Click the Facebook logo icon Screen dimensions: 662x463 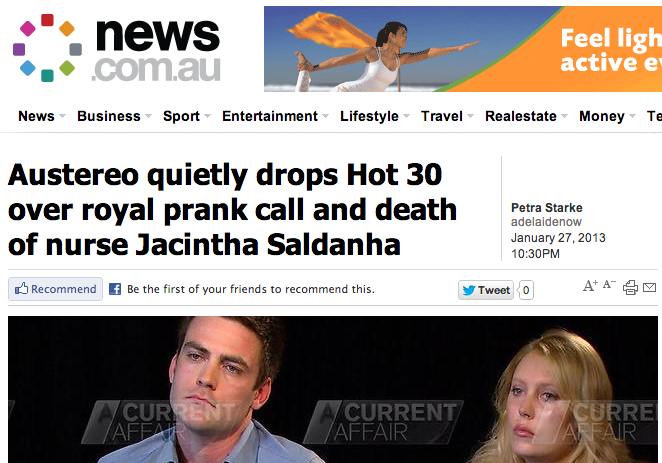pos(115,289)
